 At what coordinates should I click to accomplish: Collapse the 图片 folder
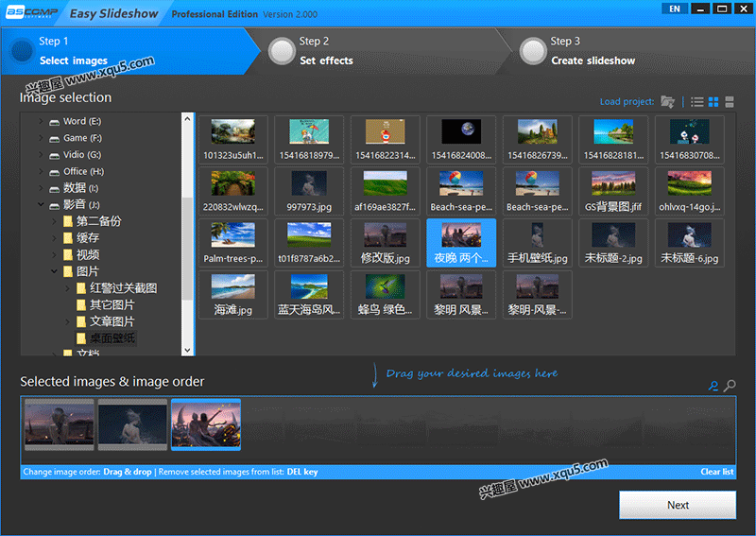(55, 271)
